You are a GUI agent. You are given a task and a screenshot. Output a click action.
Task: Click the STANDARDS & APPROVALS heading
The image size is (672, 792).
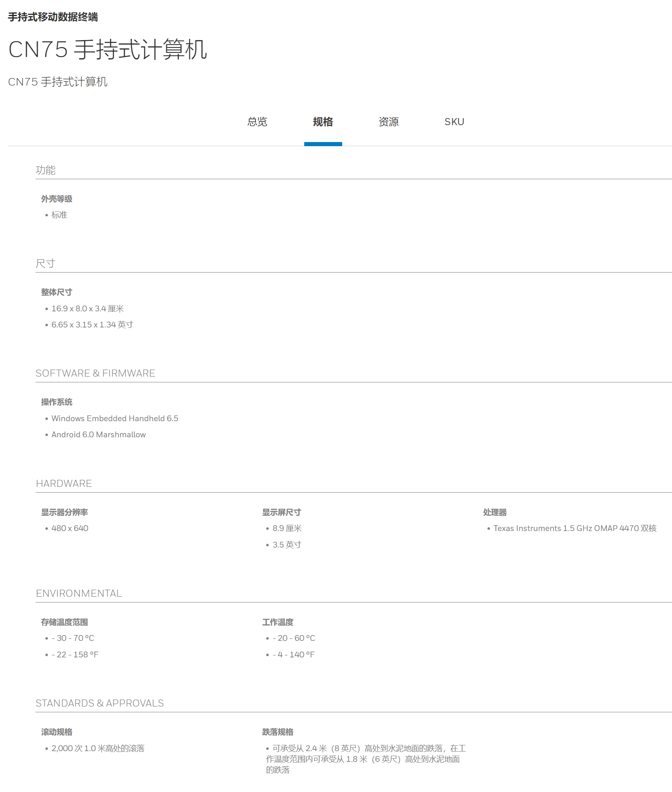[99, 703]
